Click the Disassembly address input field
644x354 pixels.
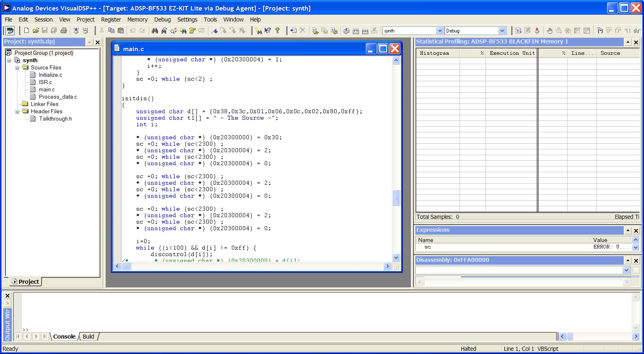pos(519,270)
